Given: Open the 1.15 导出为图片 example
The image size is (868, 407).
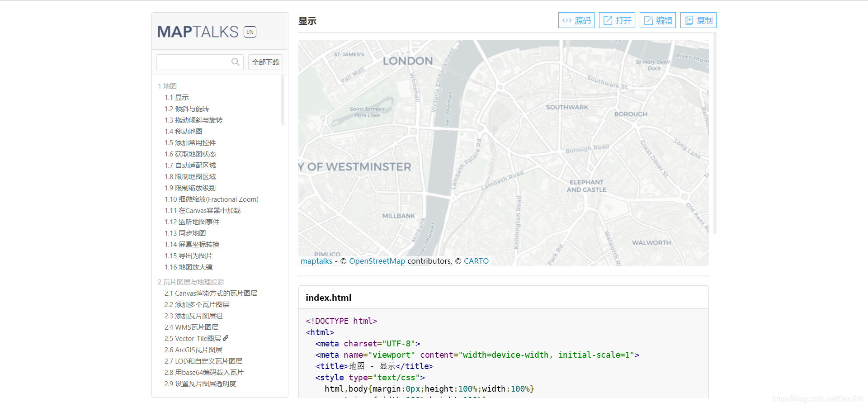Looking at the screenshot, I should (x=190, y=256).
